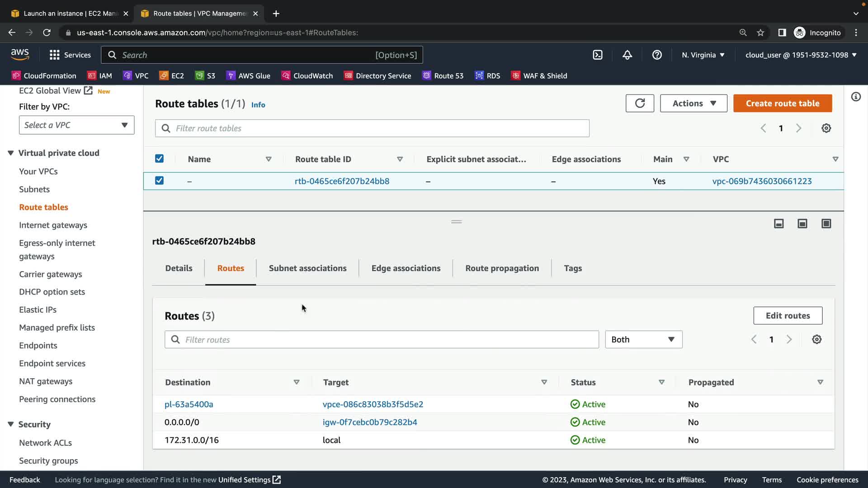Open the Both routes filter dropdown

pyautogui.click(x=643, y=339)
